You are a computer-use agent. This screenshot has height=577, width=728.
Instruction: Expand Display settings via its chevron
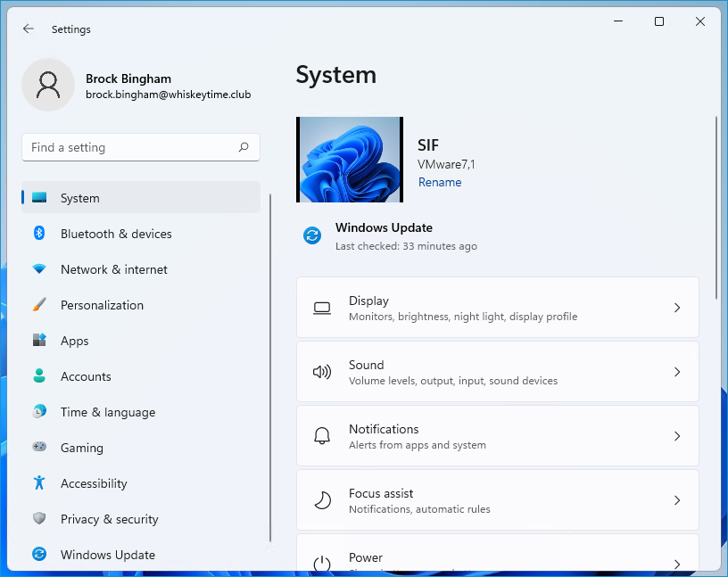(677, 308)
